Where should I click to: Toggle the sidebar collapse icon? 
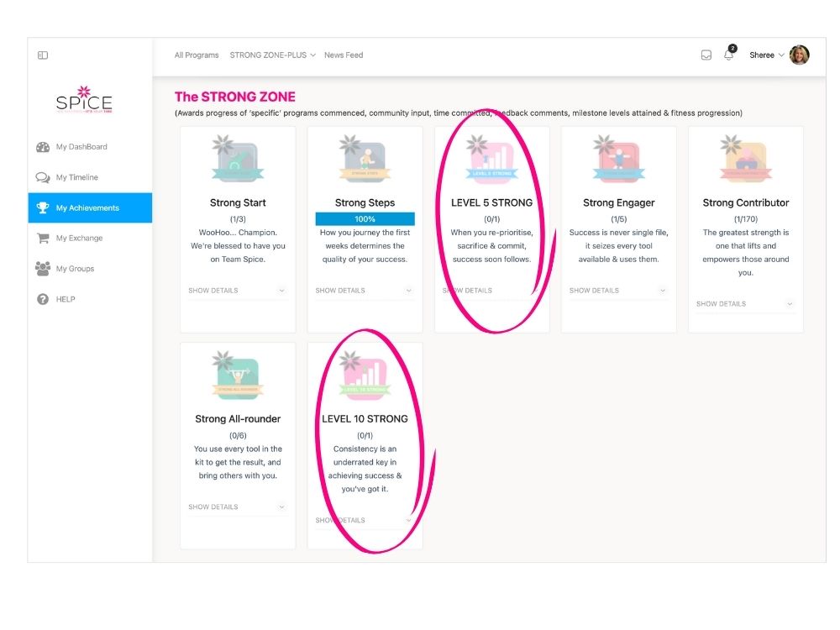coord(43,55)
